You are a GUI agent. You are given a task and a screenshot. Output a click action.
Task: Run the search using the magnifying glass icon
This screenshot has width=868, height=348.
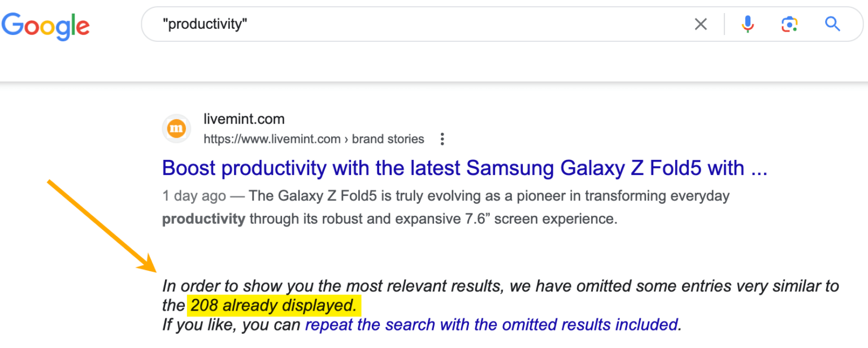832,24
